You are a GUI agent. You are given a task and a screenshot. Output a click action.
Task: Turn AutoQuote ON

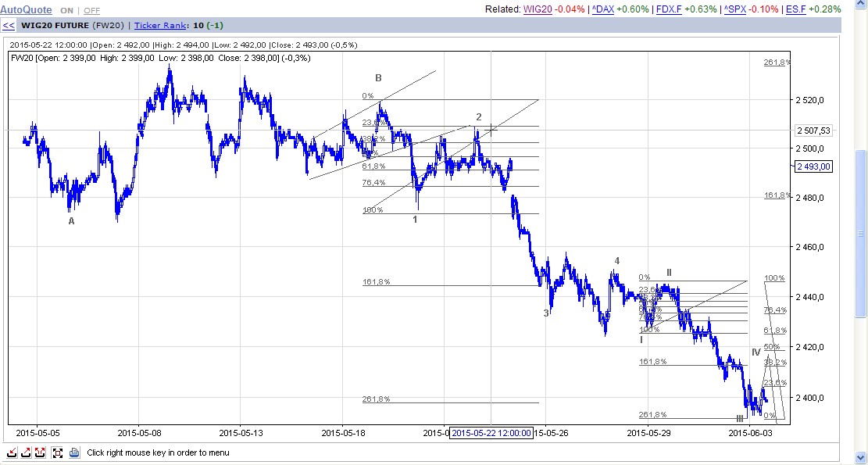[x=67, y=10]
